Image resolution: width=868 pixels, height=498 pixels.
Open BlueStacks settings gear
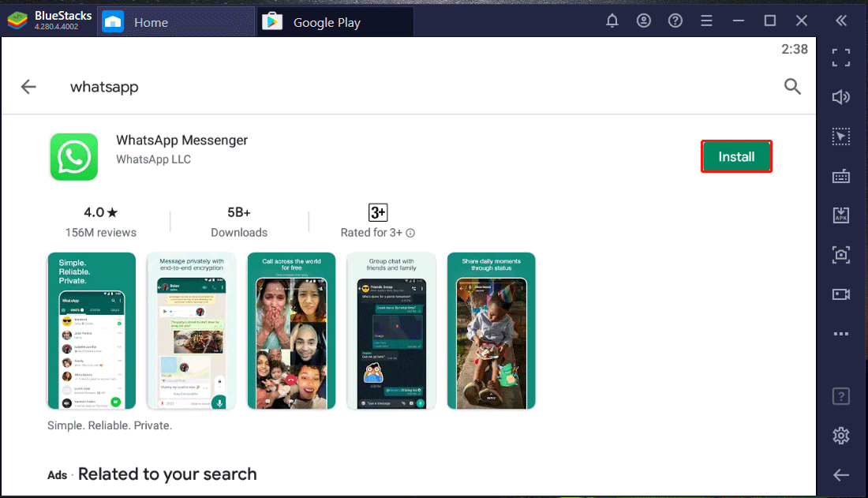tap(841, 436)
